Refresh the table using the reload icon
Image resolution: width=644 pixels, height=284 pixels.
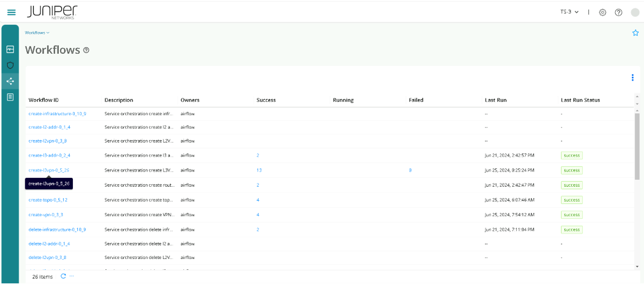tap(63, 276)
